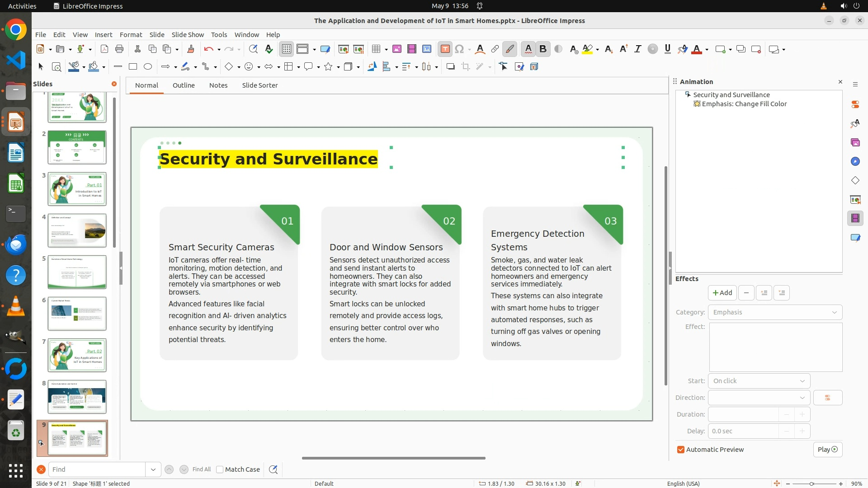Toggle the Display Grid button
The height and width of the screenshot is (488, 868).
(287, 49)
